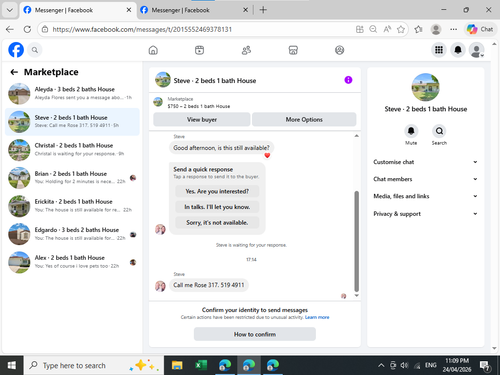Open the tab list dropdown arrow

(10, 10)
